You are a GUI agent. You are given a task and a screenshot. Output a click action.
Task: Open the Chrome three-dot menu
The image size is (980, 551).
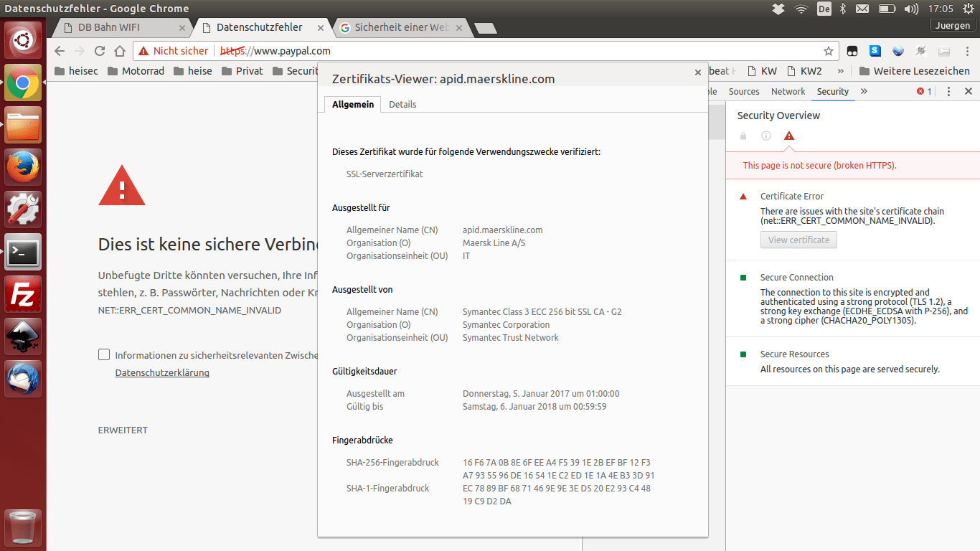coord(966,51)
